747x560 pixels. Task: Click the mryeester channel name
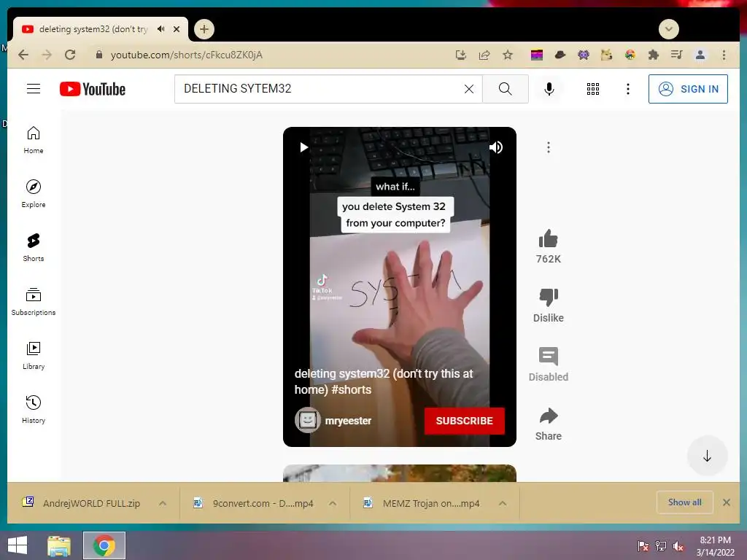point(348,421)
